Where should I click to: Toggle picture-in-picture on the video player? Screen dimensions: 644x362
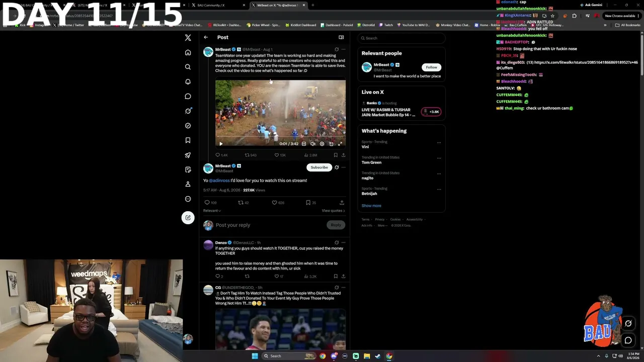coord(331,144)
